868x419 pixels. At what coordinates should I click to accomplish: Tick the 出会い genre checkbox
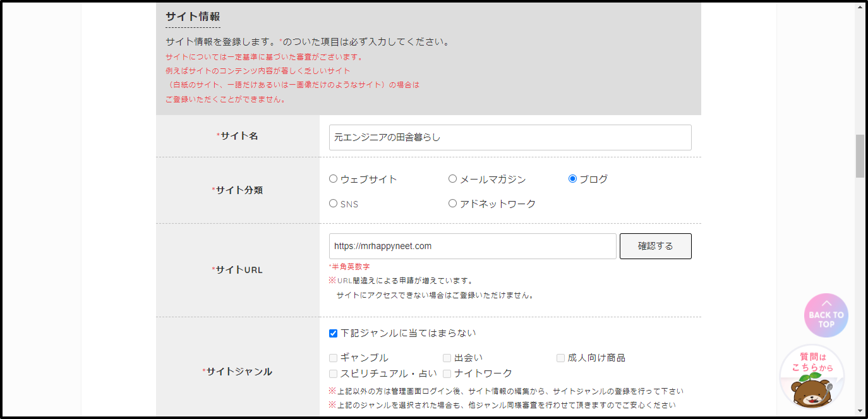447,358
